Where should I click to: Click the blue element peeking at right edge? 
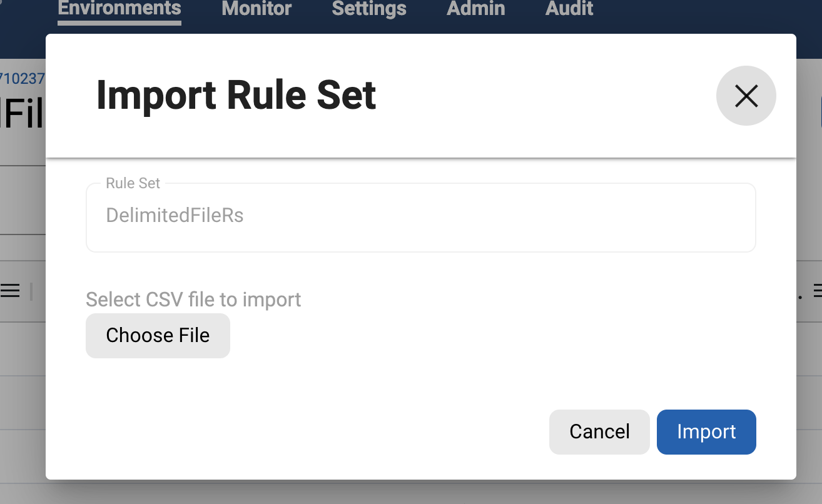click(820, 113)
